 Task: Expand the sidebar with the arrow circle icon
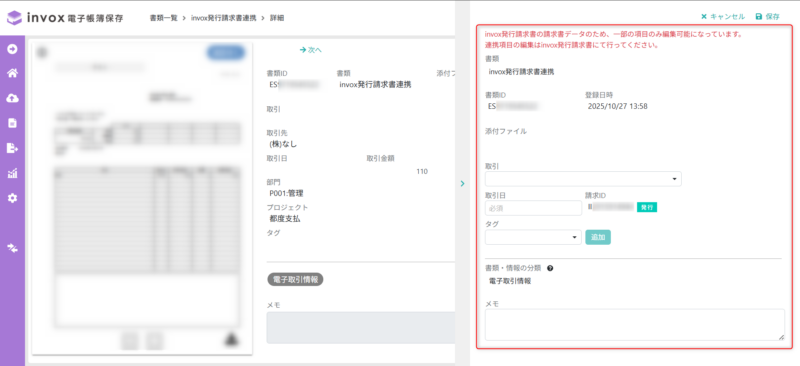click(x=12, y=49)
